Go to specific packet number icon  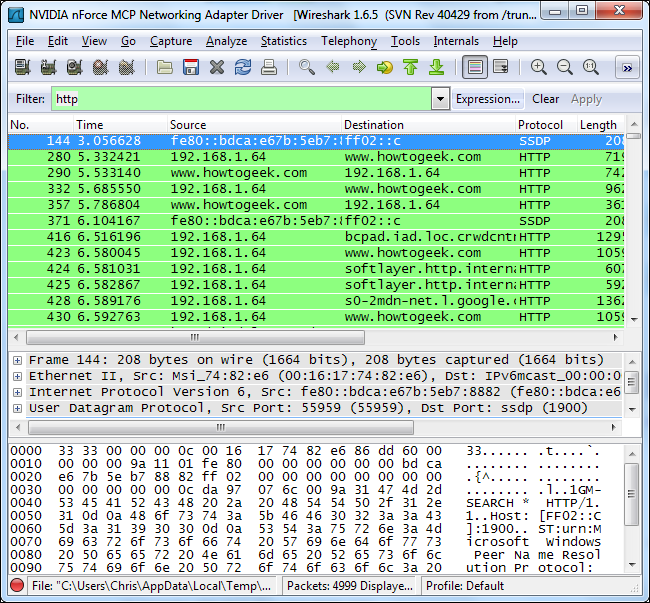click(385, 67)
